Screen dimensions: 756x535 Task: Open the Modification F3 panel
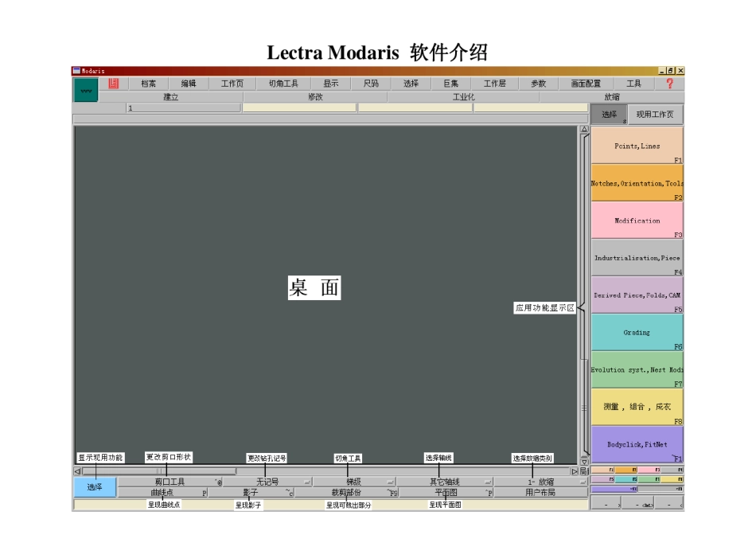tap(637, 221)
